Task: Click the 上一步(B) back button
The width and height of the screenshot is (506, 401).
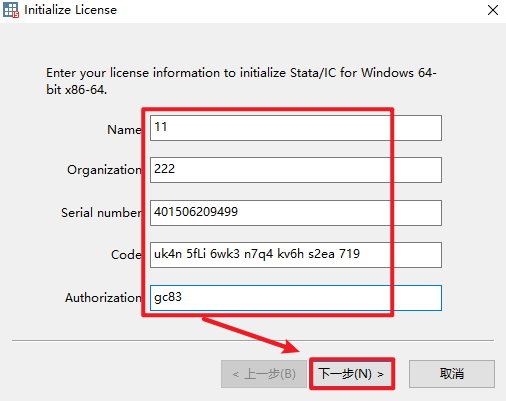Action: click(x=264, y=374)
